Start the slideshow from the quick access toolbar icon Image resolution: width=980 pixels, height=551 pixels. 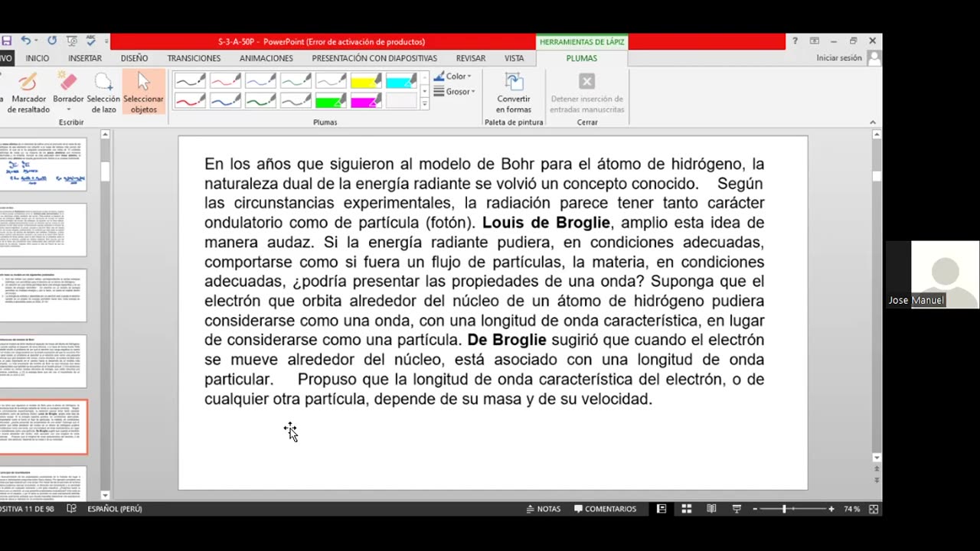tap(71, 41)
